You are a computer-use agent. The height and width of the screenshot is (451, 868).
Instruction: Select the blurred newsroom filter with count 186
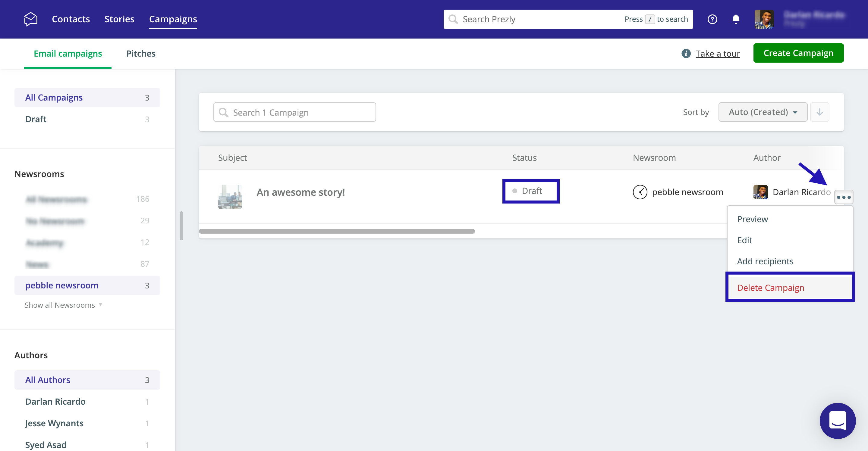pyautogui.click(x=87, y=199)
